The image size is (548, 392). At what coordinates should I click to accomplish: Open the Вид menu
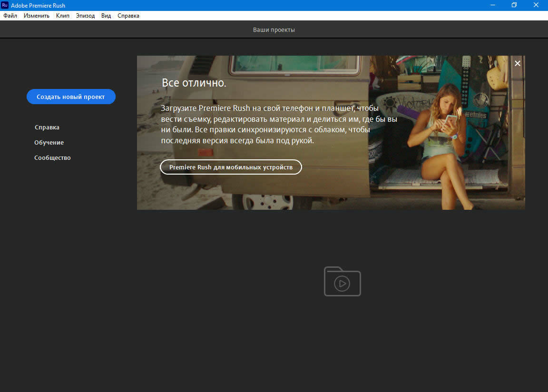pos(106,16)
